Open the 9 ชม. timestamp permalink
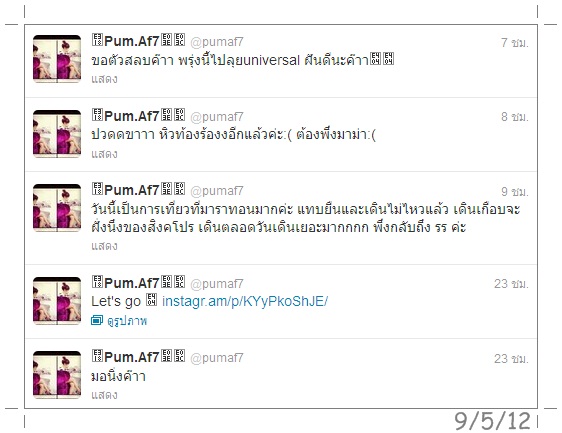562x433 pixels. tap(515, 191)
